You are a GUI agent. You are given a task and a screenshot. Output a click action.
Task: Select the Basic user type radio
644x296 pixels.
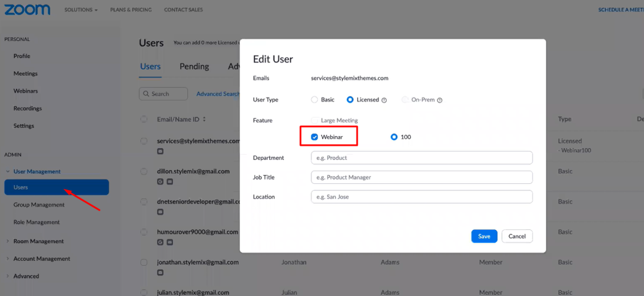tap(314, 100)
